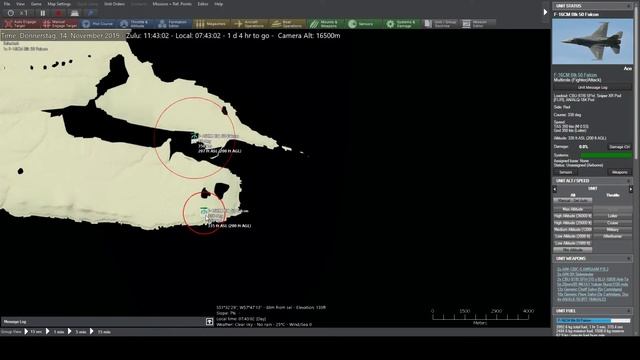The image size is (640, 360).
Task: Open the Unit Message Log
Action: [x=592, y=87]
